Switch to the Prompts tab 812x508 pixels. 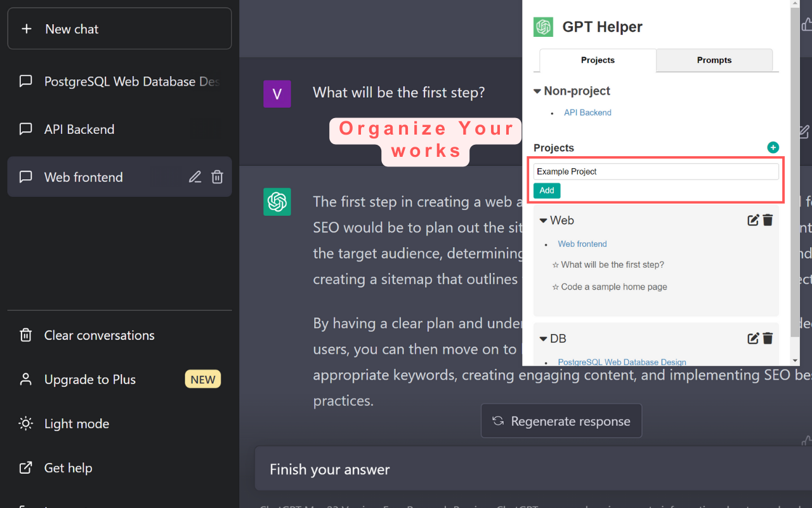pos(714,60)
